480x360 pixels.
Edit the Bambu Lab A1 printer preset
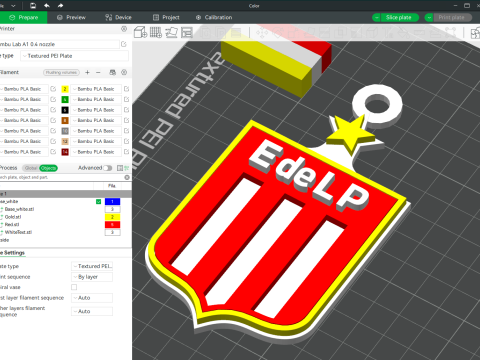124,44
